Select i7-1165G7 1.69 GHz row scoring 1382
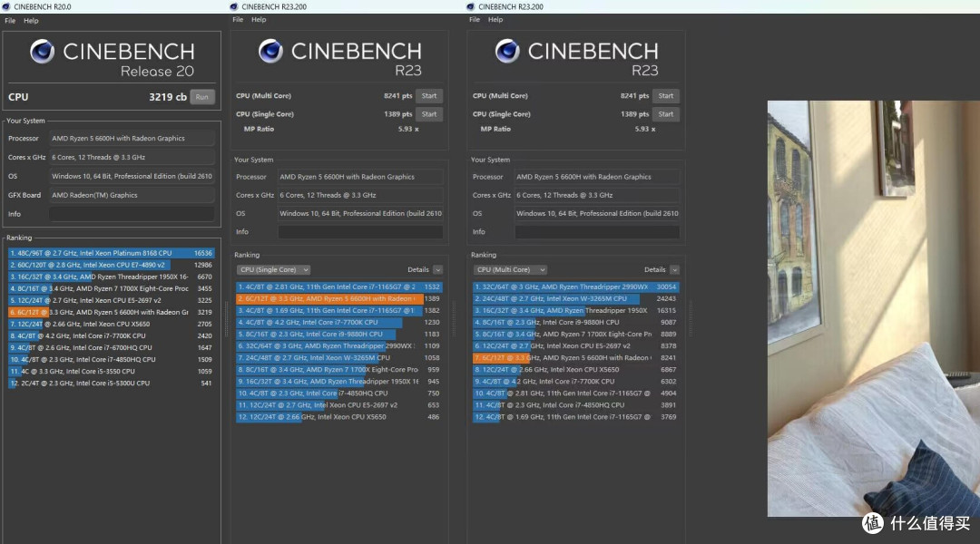Image resolution: width=980 pixels, height=544 pixels. [339, 310]
